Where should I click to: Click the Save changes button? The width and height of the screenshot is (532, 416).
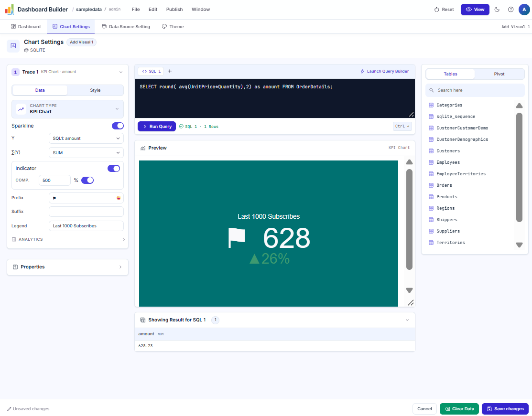coord(505,409)
